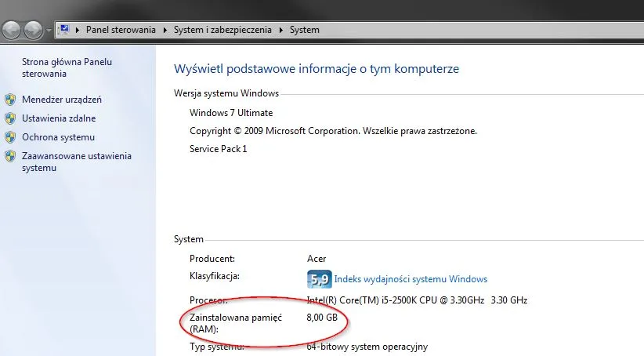The height and width of the screenshot is (356, 644).
Task: Go to Panel sterowania breadcrumb
Action: click(x=121, y=30)
